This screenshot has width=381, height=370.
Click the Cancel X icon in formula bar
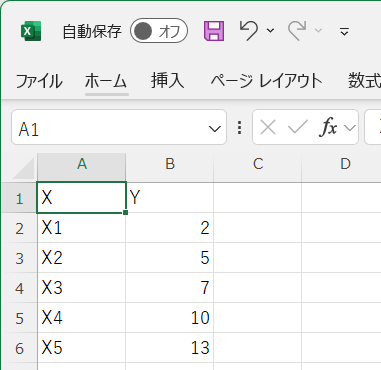pyautogui.click(x=268, y=128)
